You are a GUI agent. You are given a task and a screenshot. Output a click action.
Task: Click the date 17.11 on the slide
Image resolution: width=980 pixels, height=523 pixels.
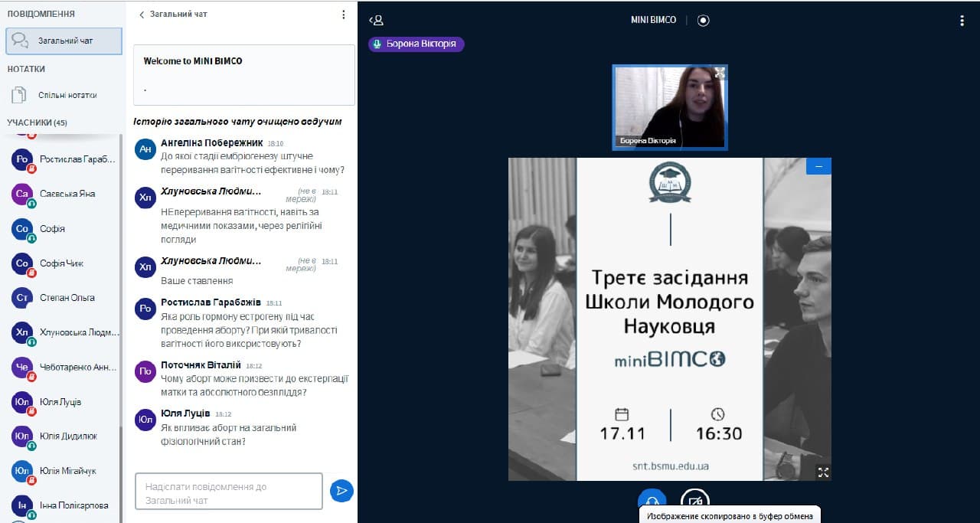[622, 433]
